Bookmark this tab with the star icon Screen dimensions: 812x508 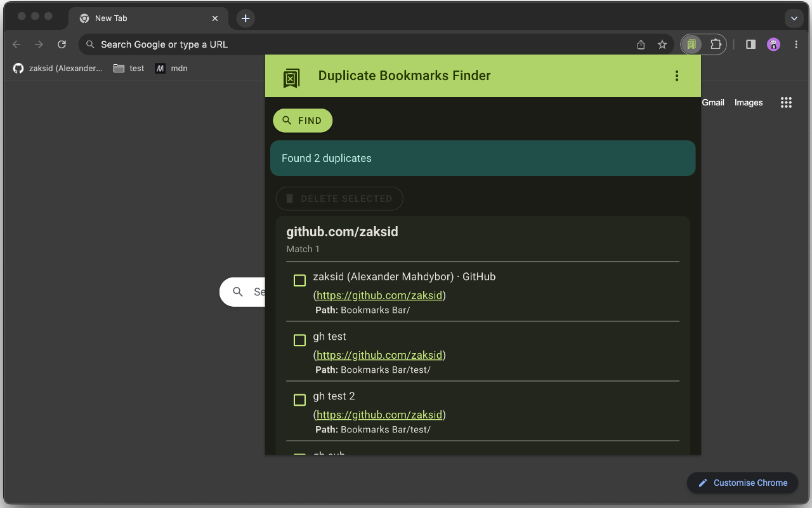coord(662,44)
